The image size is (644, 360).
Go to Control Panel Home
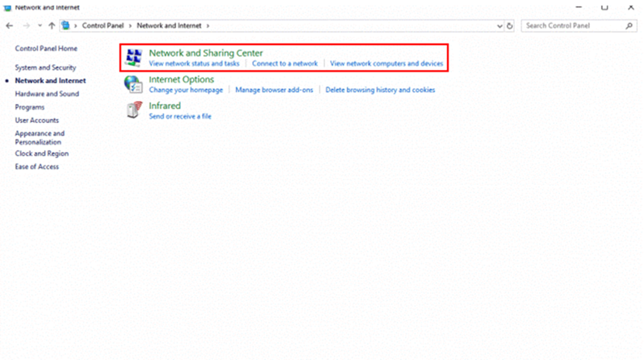(46, 49)
